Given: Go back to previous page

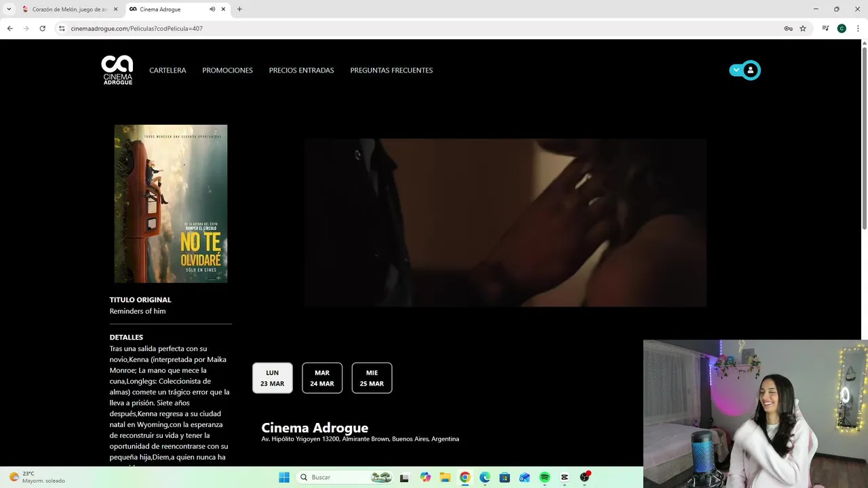Looking at the screenshot, I should pos(10,28).
